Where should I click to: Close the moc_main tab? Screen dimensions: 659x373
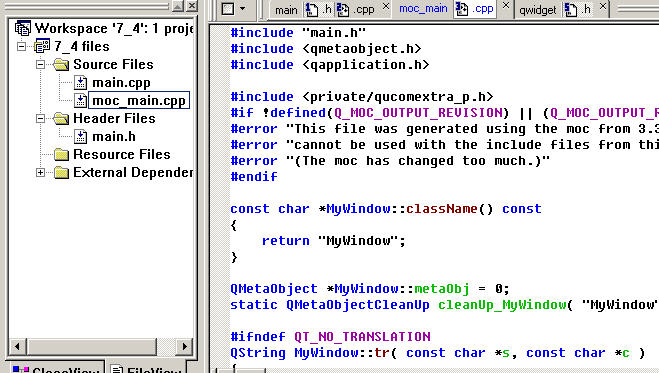tap(506, 5)
